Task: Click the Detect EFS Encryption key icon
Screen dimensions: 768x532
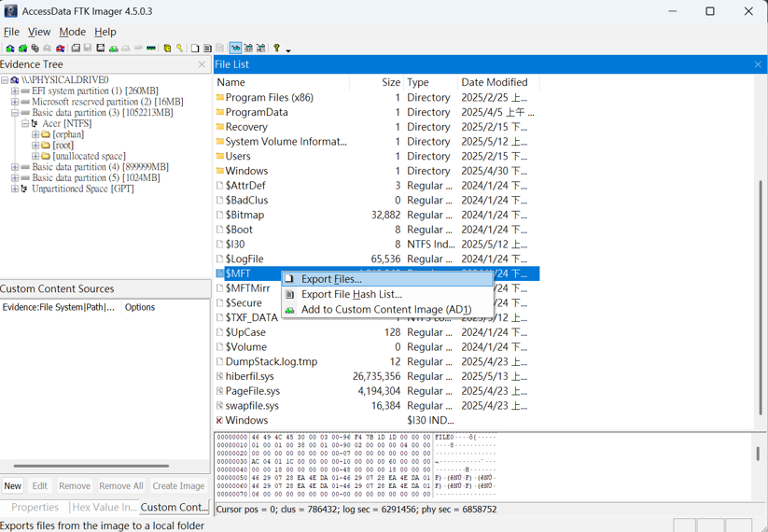Action: pos(179,48)
